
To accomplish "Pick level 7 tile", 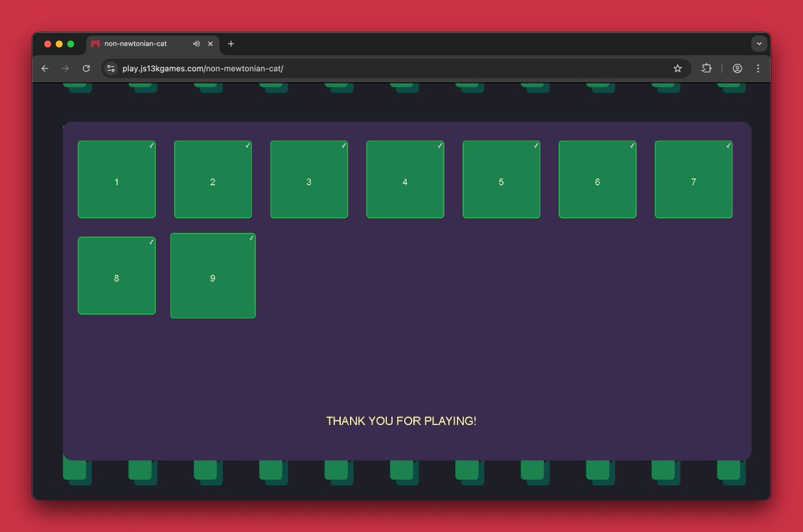I will click(693, 179).
